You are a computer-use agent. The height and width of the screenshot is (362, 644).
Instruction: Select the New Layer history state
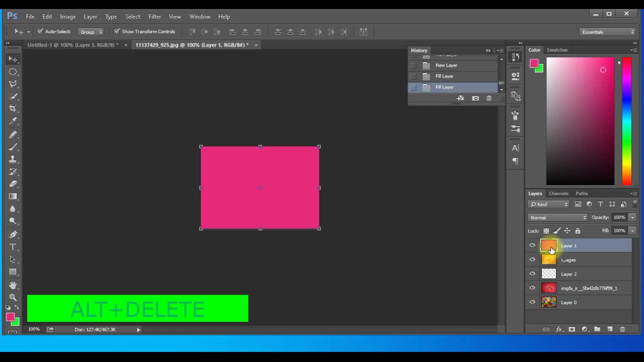click(446, 65)
